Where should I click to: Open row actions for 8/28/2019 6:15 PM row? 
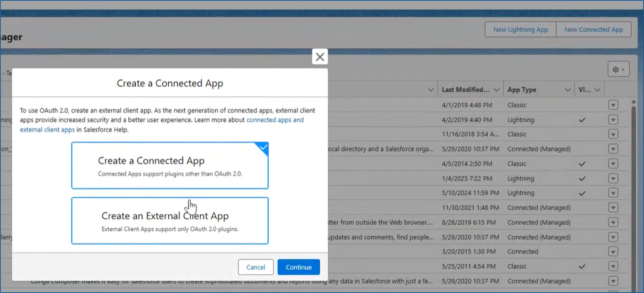point(613,222)
